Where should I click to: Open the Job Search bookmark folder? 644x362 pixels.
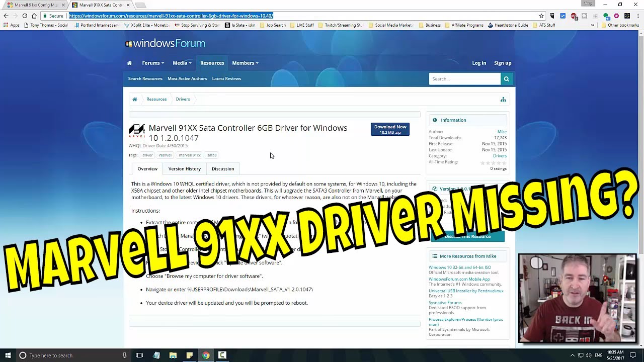272,25
